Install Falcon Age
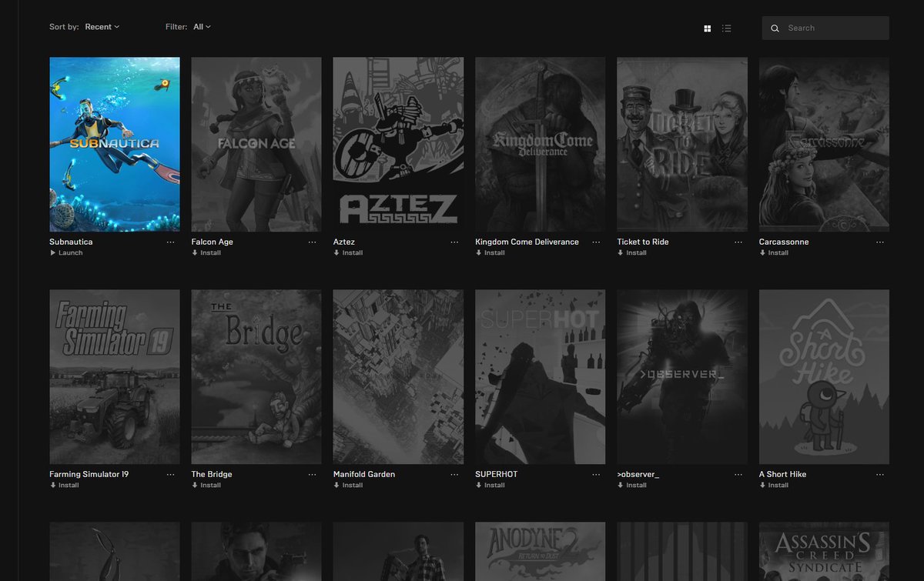Viewport: 924px width, 581px height. click(206, 252)
